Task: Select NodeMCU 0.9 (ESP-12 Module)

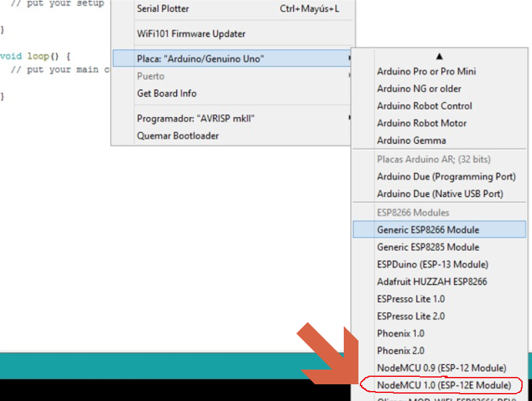Action: point(439,368)
